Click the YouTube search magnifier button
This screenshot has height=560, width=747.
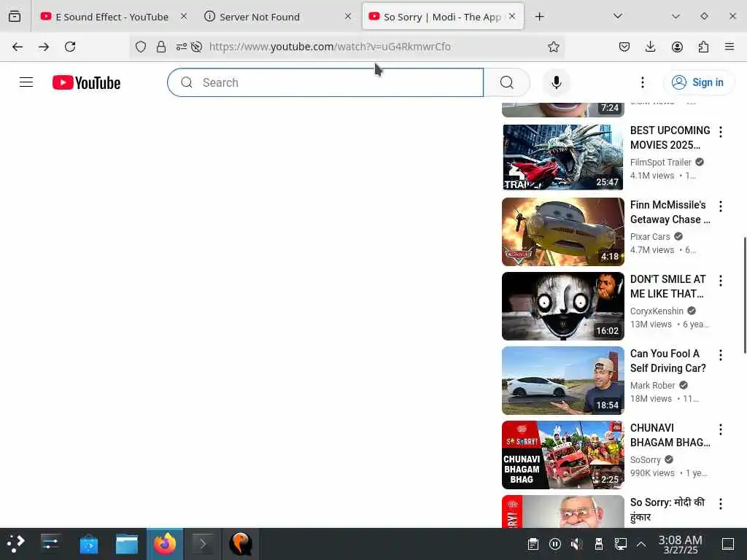coord(507,82)
